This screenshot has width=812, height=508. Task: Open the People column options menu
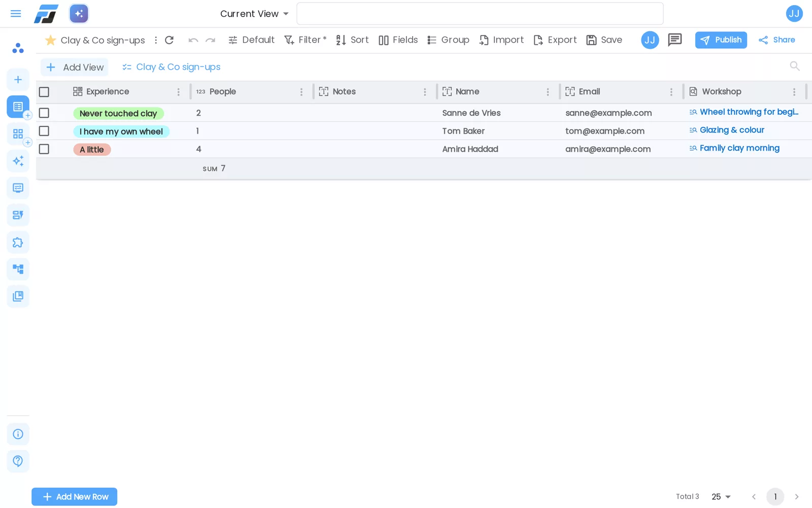[x=301, y=92]
